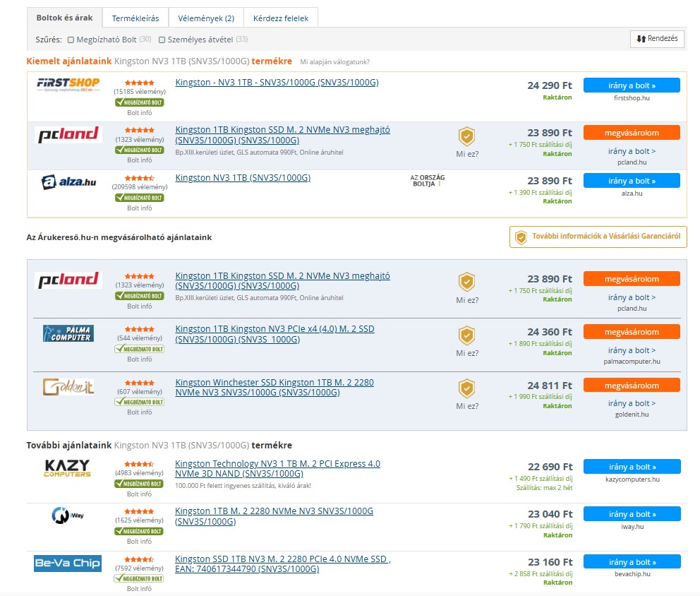Click the iWay store logo
700x596 pixels.
pos(68,515)
